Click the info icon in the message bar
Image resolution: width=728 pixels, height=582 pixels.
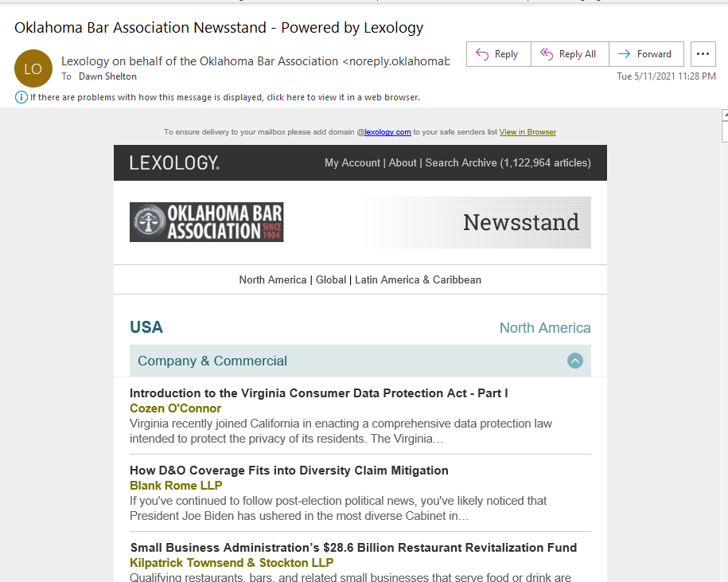[x=21, y=97]
